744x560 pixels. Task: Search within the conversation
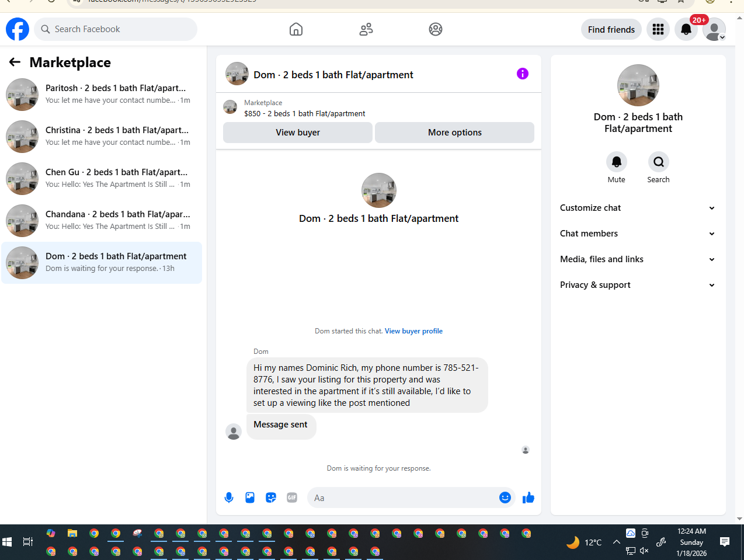pyautogui.click(x=659, y=162)
